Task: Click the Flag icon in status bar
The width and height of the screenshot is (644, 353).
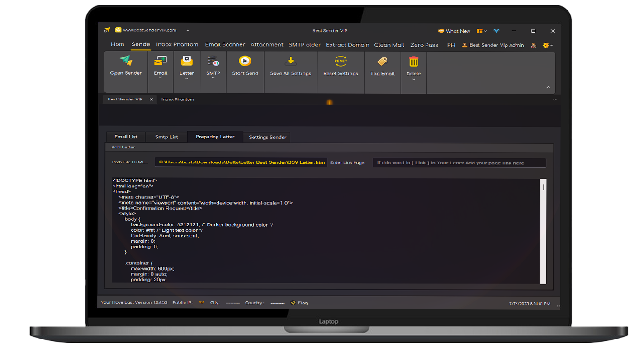Action: tap(294, 303)
